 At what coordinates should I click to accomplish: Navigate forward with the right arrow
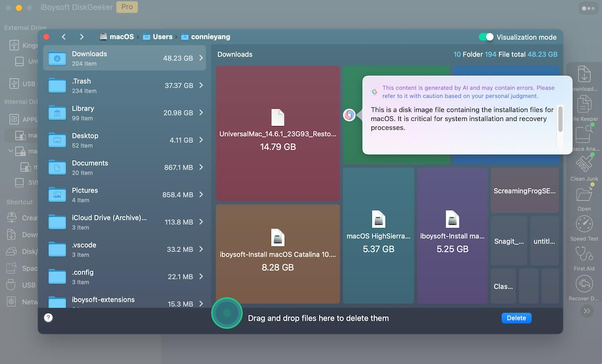(x=81, y=37)
